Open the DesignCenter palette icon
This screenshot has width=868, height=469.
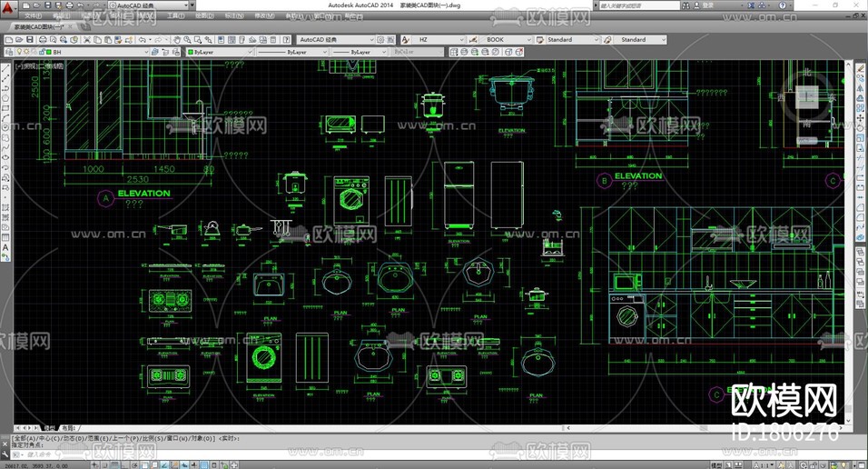(x=232, y=39)
